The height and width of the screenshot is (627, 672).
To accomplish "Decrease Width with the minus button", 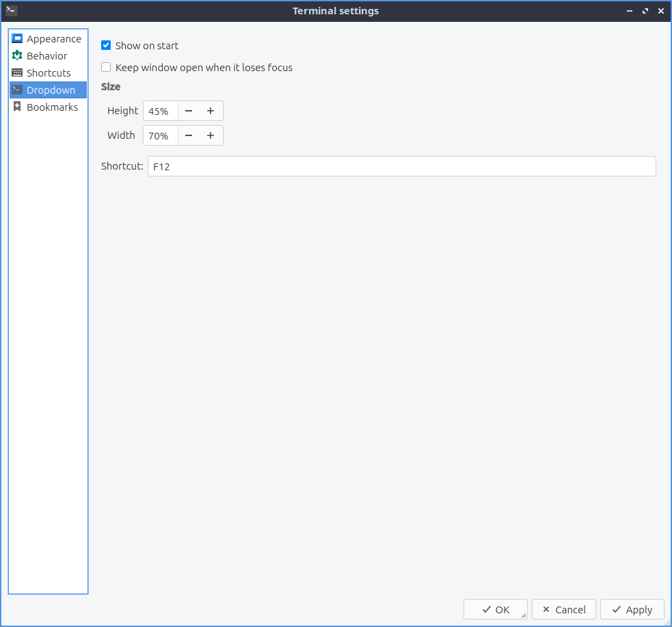I will [189, 135].
